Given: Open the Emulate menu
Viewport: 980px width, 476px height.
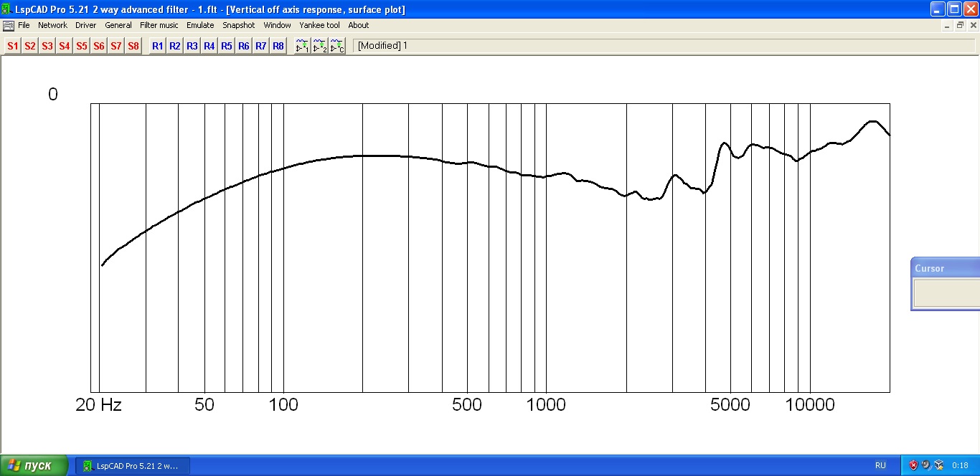Looking at the screenshot, I should pos(200,25).
